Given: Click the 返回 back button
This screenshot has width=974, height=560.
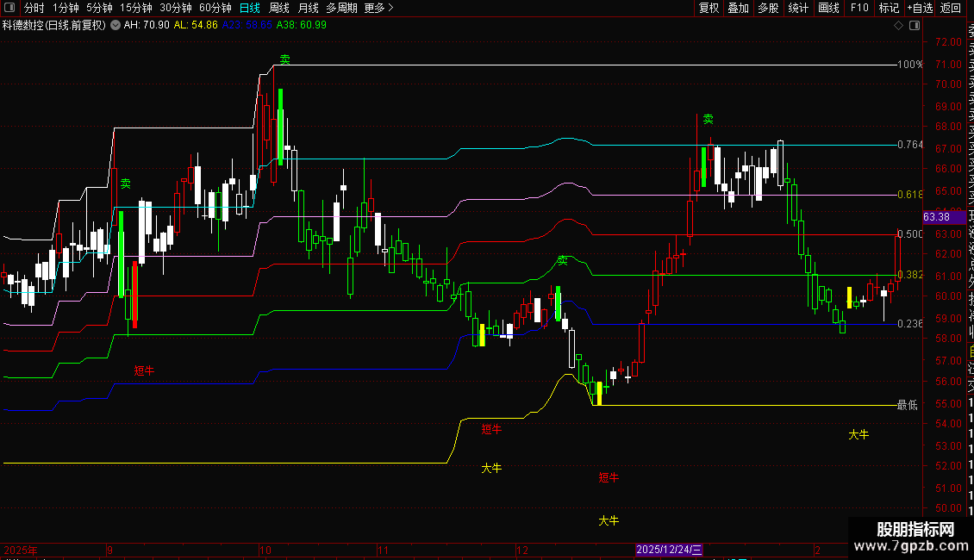Looking at the screenshot, I should 951,8.
